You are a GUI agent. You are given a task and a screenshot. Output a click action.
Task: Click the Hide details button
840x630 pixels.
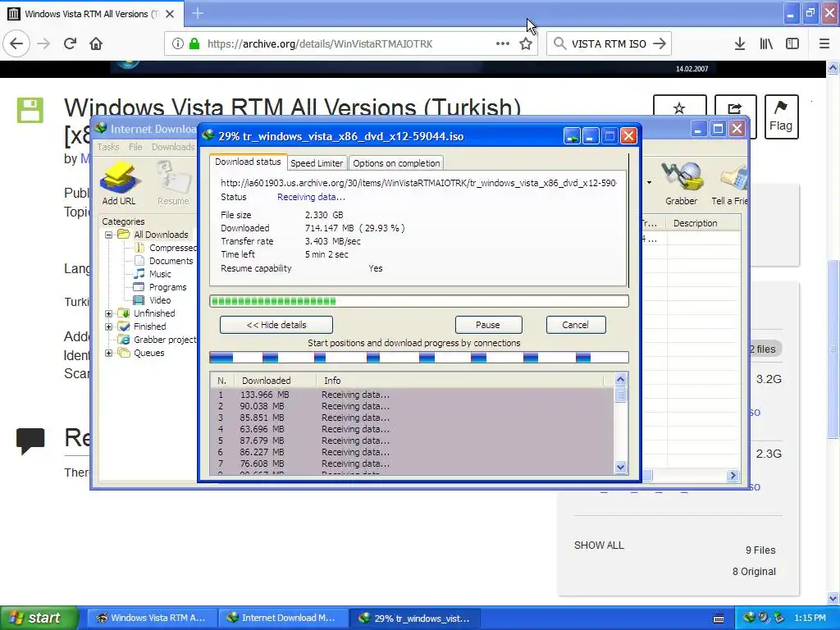[276, 325]
